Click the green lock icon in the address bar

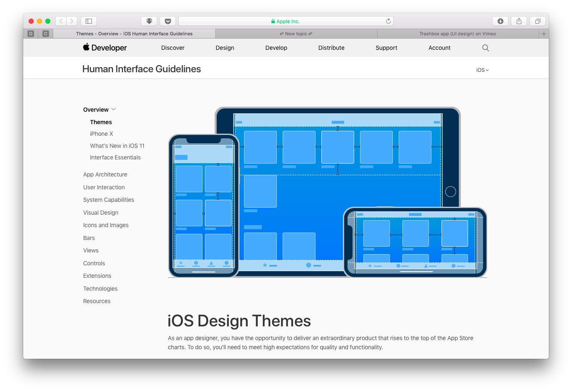point(273,21)
